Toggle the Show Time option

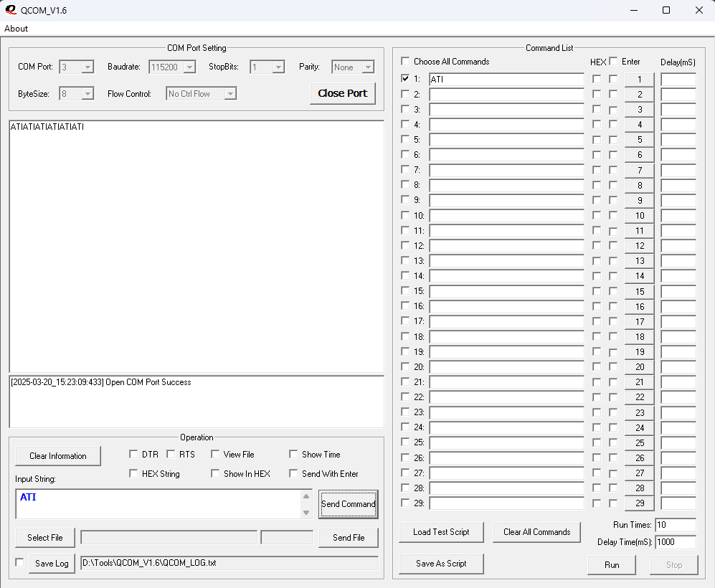(x=293, y=454)
